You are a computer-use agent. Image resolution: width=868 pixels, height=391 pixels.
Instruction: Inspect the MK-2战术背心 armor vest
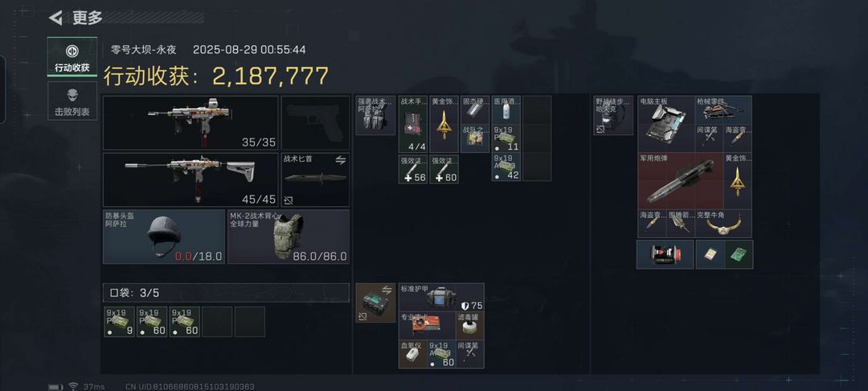289,236
